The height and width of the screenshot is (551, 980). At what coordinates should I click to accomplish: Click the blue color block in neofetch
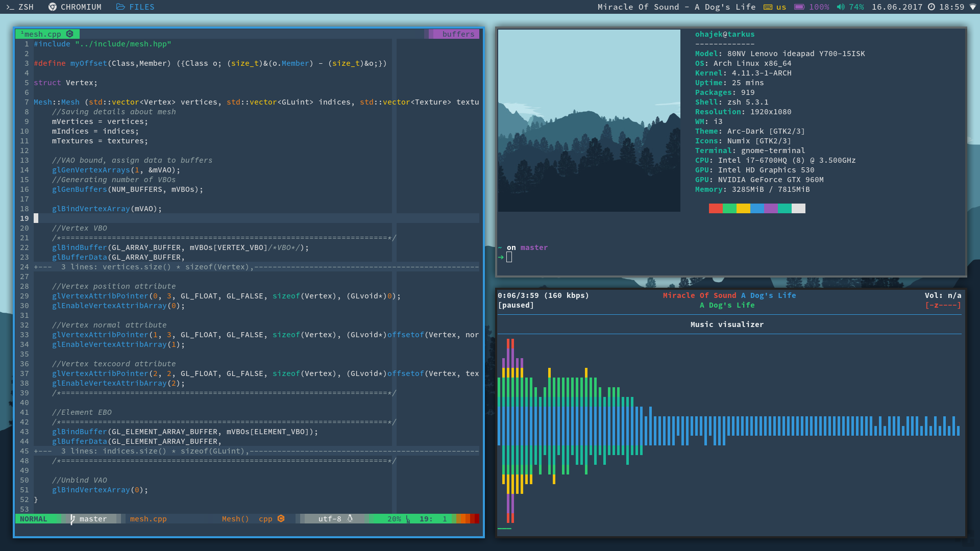pyautogui.click(x=757, y=208)
